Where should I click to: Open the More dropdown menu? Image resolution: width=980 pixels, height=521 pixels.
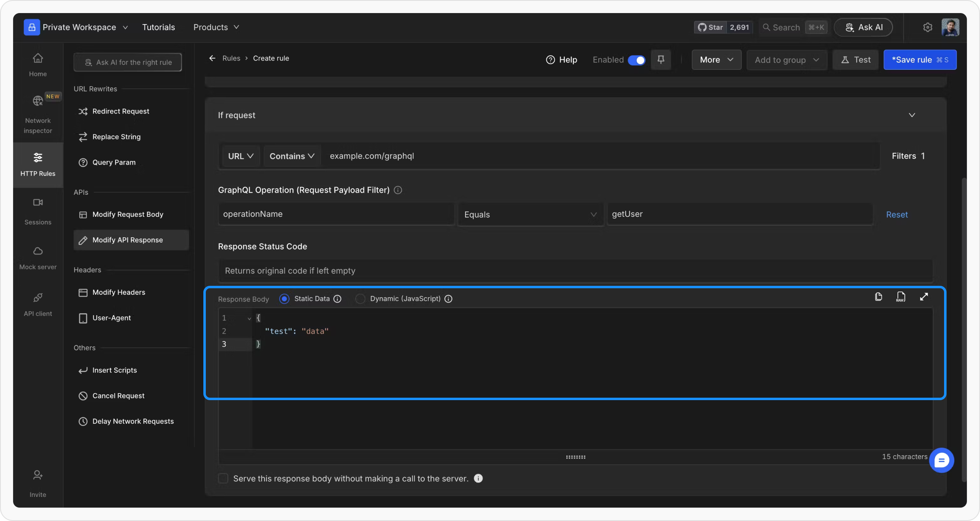click(x=716, y=60)
